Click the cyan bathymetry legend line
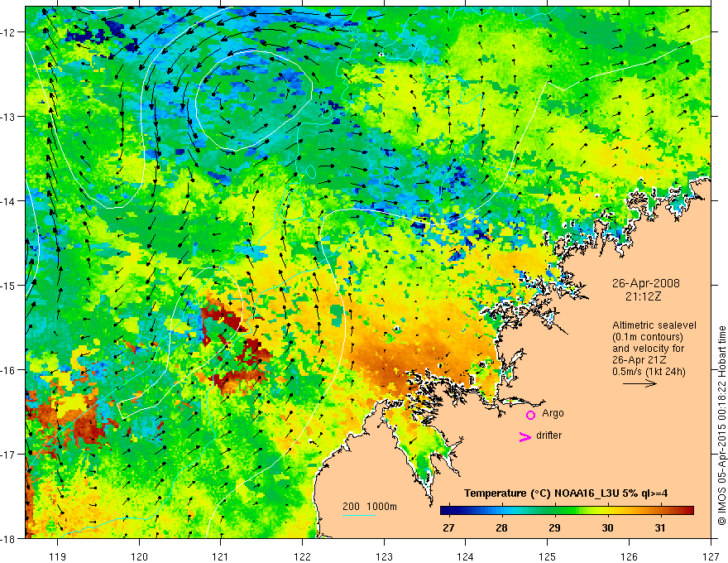The image size is (728, 563). pos(359,515)
